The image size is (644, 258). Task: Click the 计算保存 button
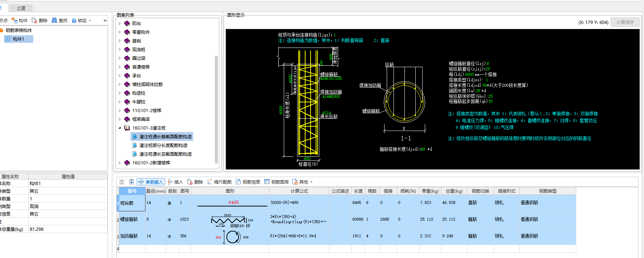point(625,22)
